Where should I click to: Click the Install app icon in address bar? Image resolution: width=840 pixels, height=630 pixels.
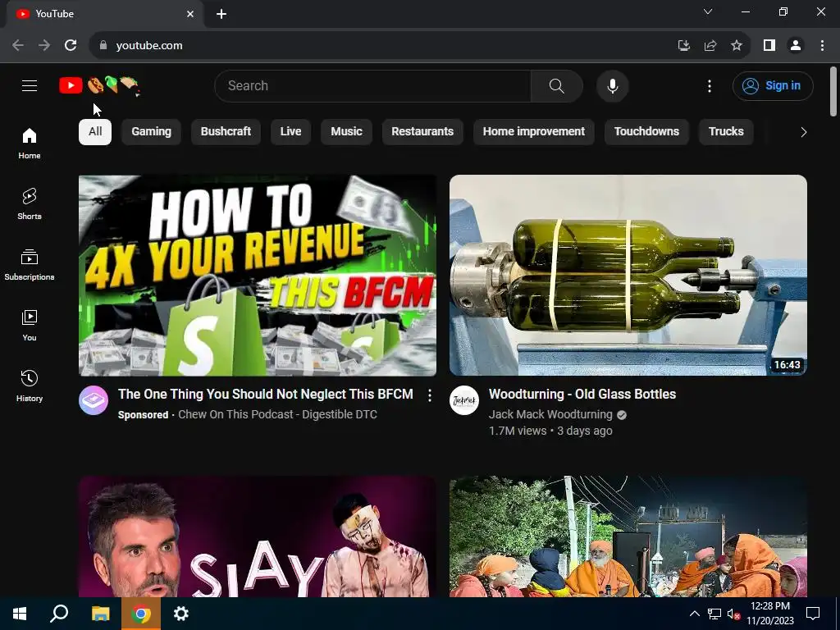684,46
